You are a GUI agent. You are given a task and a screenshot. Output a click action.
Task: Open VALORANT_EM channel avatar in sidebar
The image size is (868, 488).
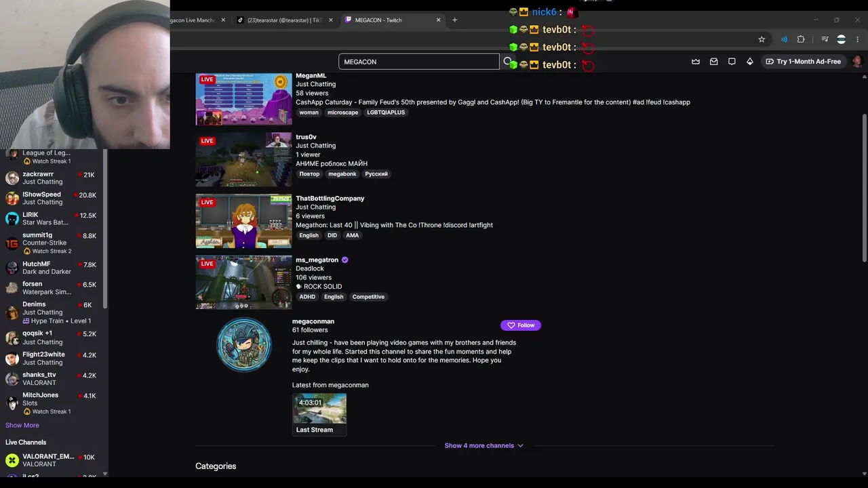pyautogui.click(x=12, y=461)
